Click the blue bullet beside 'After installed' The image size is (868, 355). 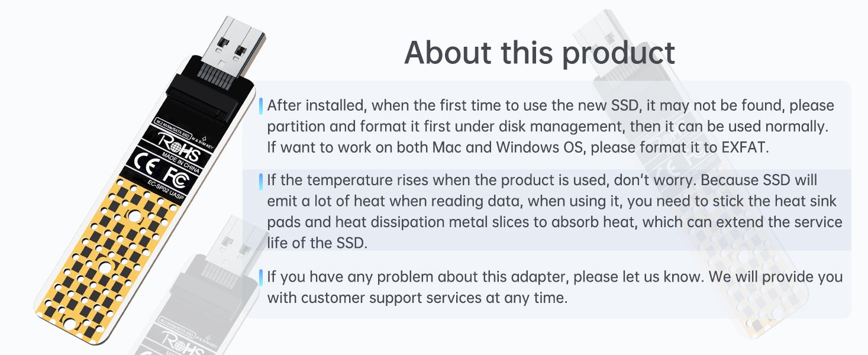[260, 106]
